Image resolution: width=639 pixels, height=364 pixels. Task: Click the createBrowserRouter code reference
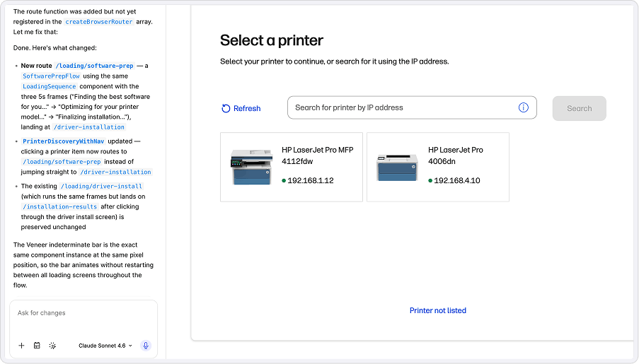[x=99, y=22]
